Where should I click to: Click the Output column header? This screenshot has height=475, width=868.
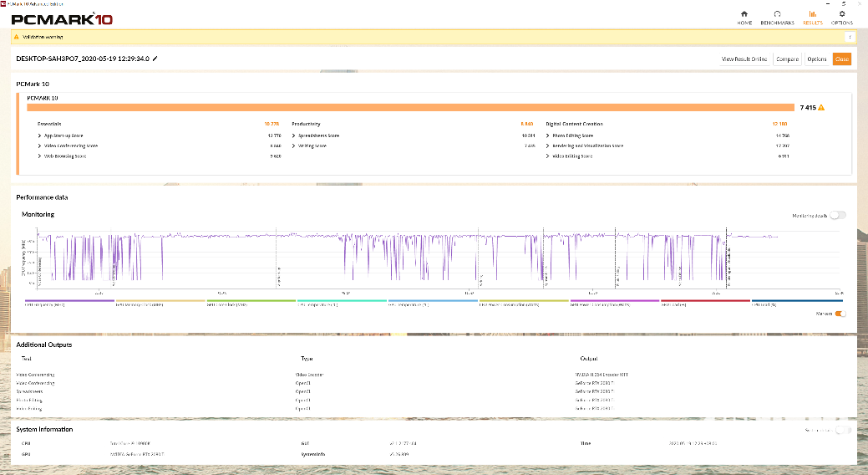(x=588, y=359)
